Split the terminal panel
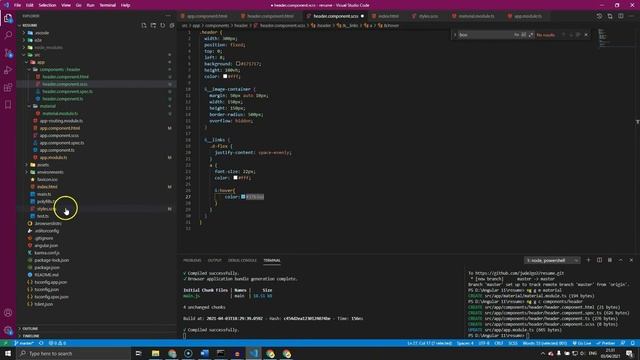Image resolution: width=640 pixels, height=360 pixels. [599, 260]
